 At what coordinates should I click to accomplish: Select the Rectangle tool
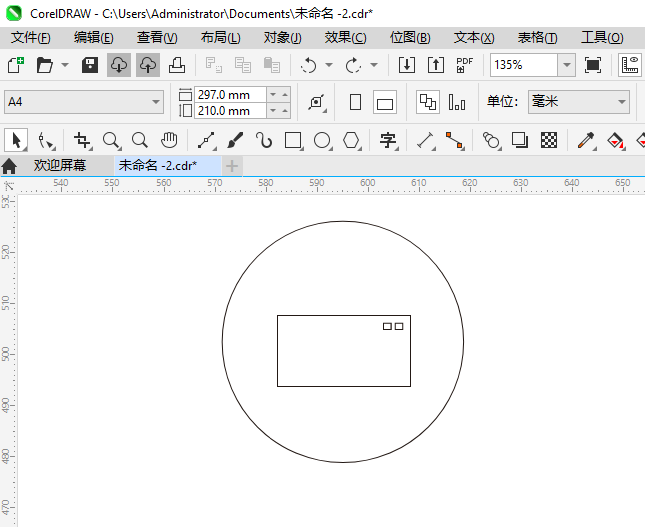coord(293,140)
